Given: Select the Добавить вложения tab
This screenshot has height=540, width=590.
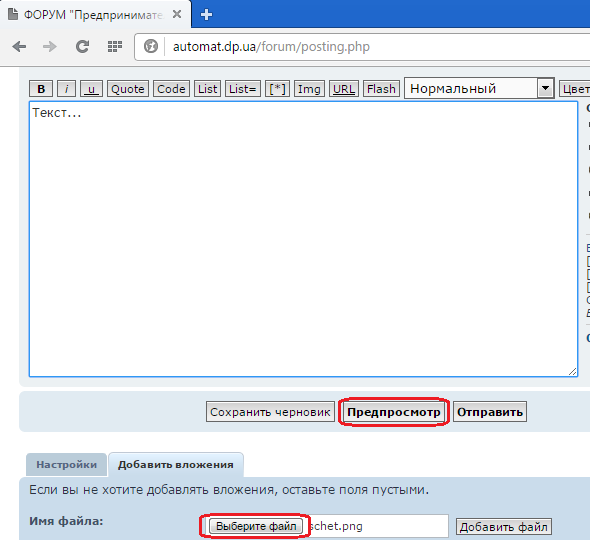Looking at the screenshot, I should coord(176,465).
